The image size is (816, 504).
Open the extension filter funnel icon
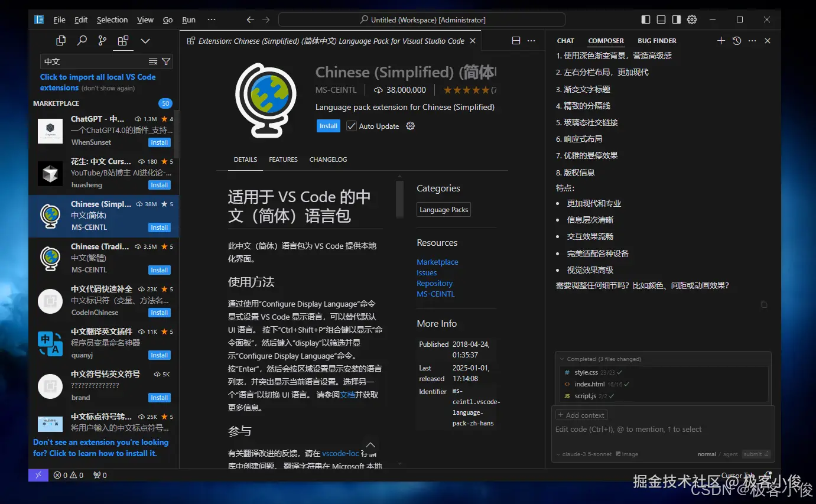(x=166, y=61)
